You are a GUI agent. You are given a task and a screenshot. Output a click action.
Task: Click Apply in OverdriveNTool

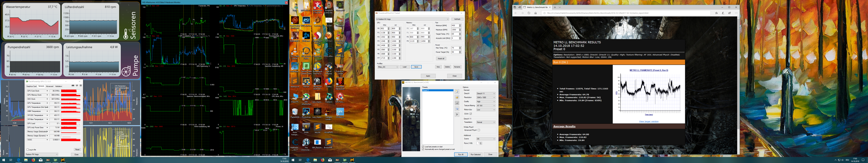[x=428, y=76]
